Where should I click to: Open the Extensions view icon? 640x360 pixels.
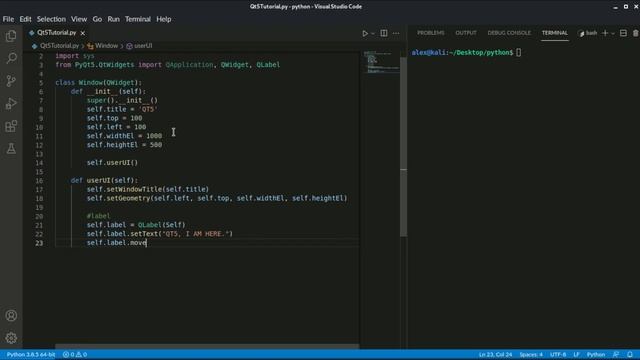[x=11, y=126]
